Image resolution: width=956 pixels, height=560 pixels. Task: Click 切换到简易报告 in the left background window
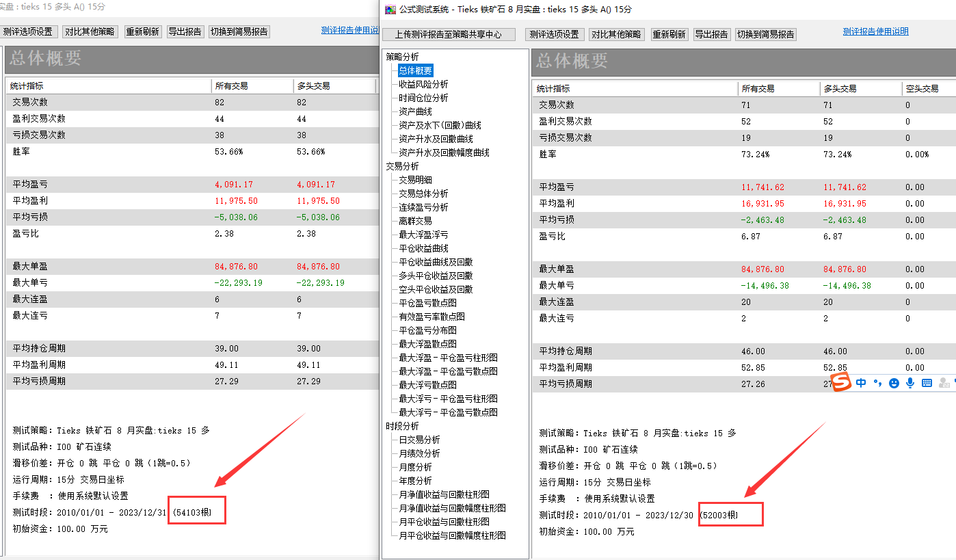[239, 31]
